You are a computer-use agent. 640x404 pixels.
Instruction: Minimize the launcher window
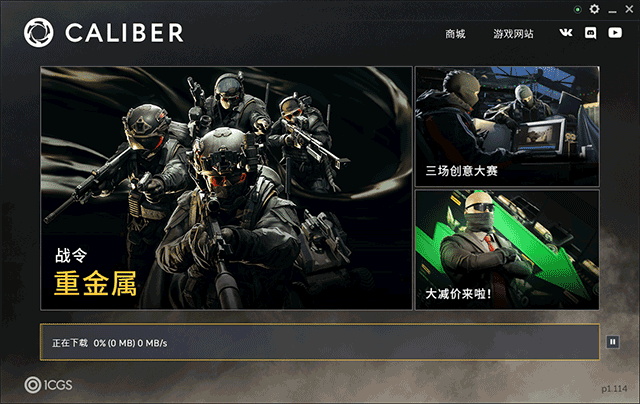pos(612,10)
